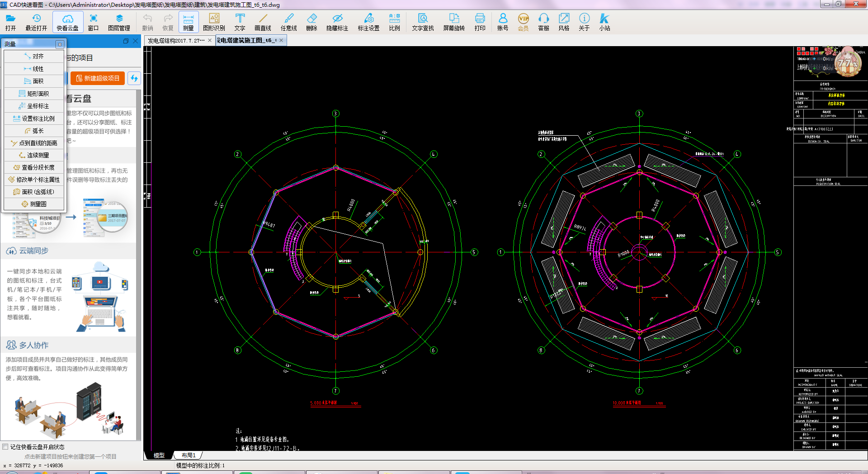Screen dimensions: 868x474
Task: Toggle the 测量 measure tool in toolbar
Action: click(x=188, y=22)
